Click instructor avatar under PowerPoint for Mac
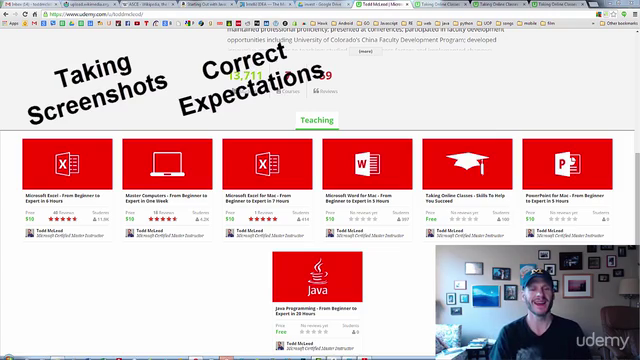This screenshot has width=640, height=360. click(x=530, y=233)
